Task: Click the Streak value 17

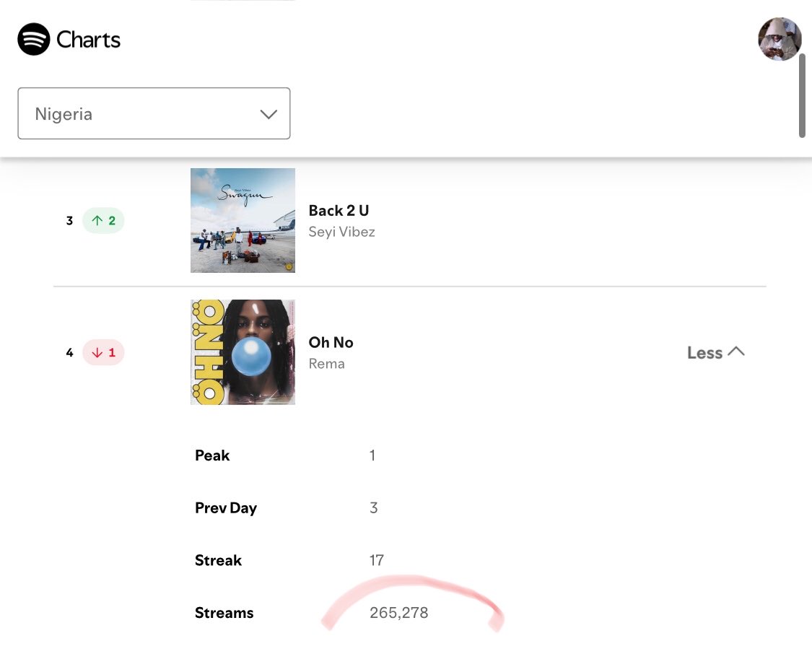Action: (x=377, y=560)
